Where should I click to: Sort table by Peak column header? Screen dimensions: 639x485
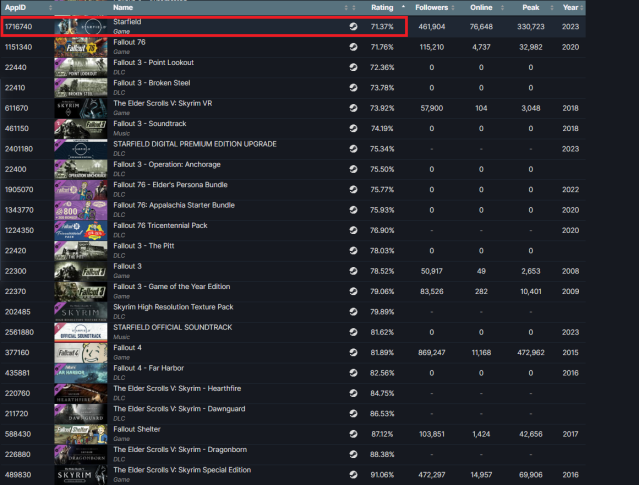(x=531, y=7)
